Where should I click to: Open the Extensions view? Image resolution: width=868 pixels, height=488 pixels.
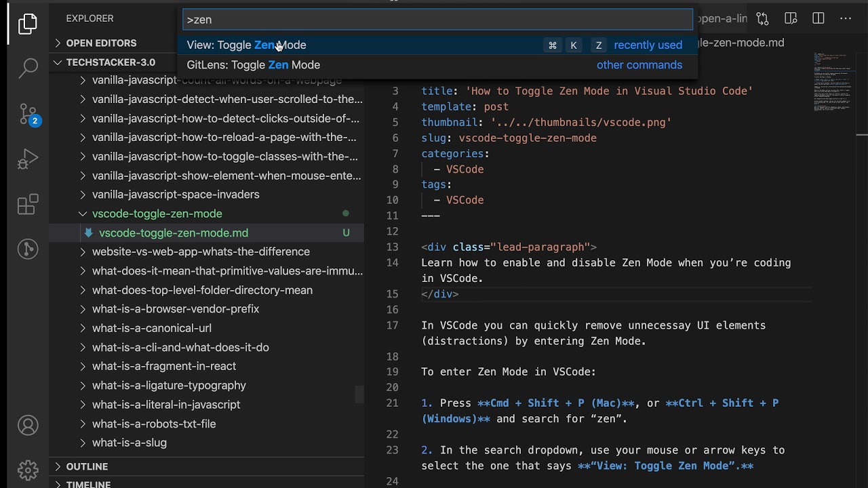click(28, 205)
